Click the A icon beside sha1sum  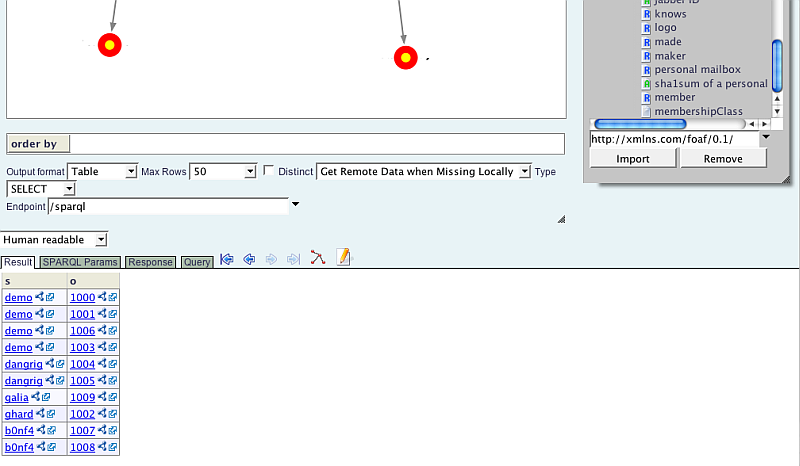[x=646, y=84]
